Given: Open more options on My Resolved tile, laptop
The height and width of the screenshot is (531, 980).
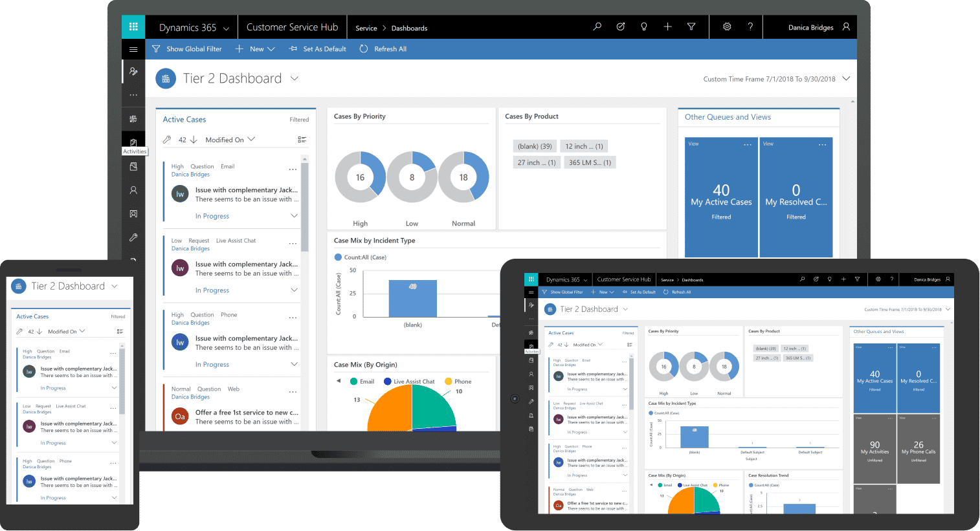Looking at the screenshot, I should 823,144.
